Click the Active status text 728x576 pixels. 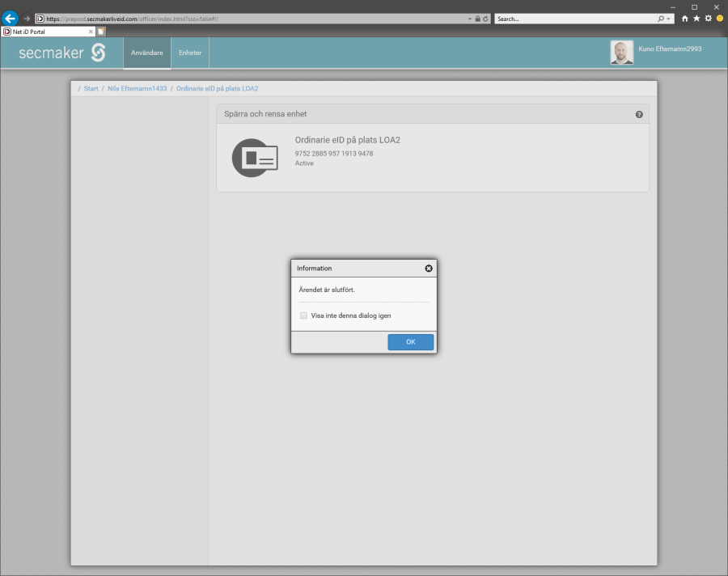pos(304,163)
